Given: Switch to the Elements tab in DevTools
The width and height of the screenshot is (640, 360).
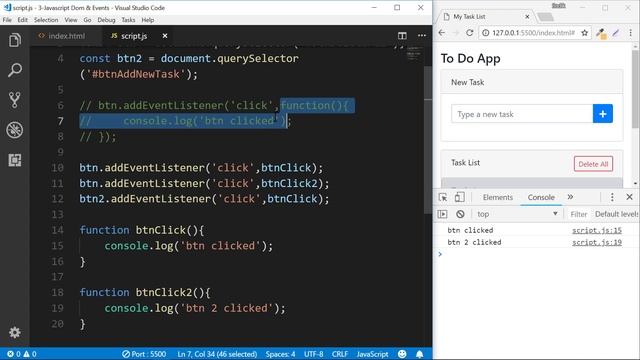Looking at the screenshot, I should [498, 197].
